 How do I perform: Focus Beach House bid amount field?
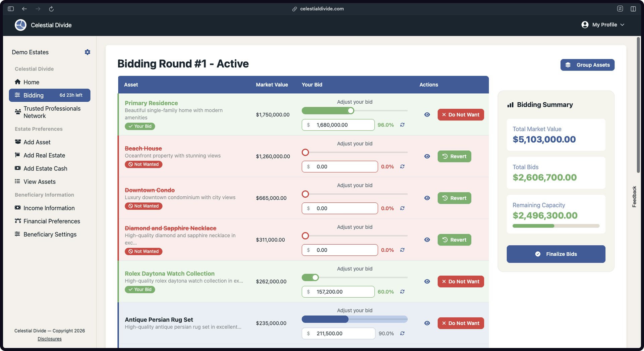(x=340, y=166)
